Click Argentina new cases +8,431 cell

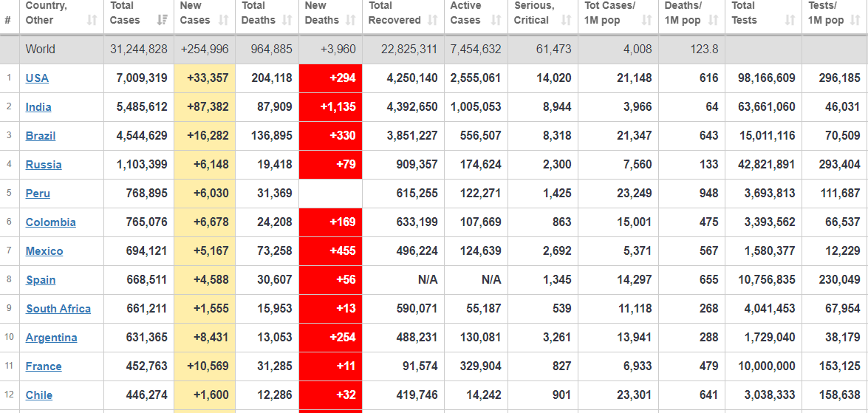coord(205,337)
